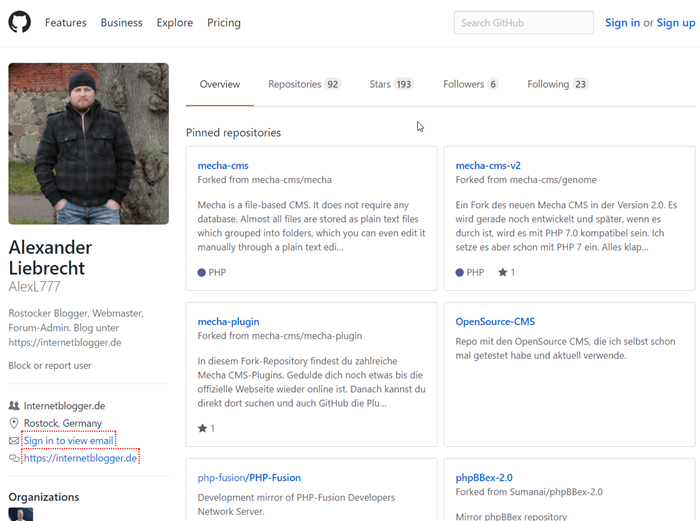Select the Overview tab
Viewport: 700px width, 521px height.
tap(220, 84)
